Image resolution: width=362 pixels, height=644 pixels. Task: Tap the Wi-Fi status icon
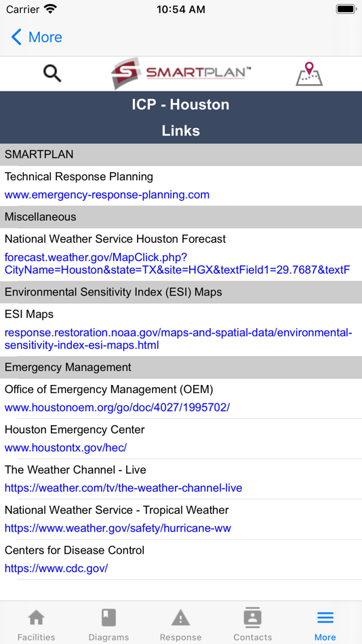point(51,9)
